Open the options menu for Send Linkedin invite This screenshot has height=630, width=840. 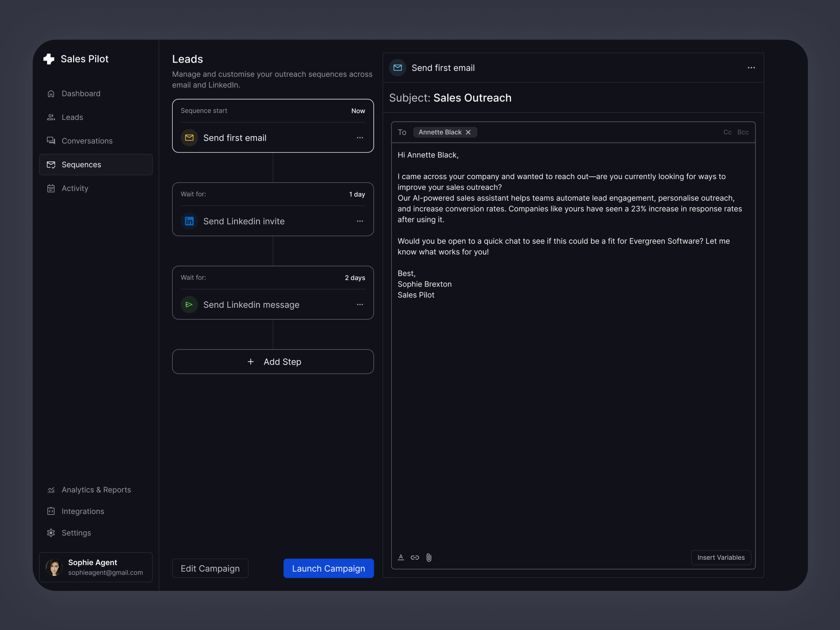pos(360,221)
